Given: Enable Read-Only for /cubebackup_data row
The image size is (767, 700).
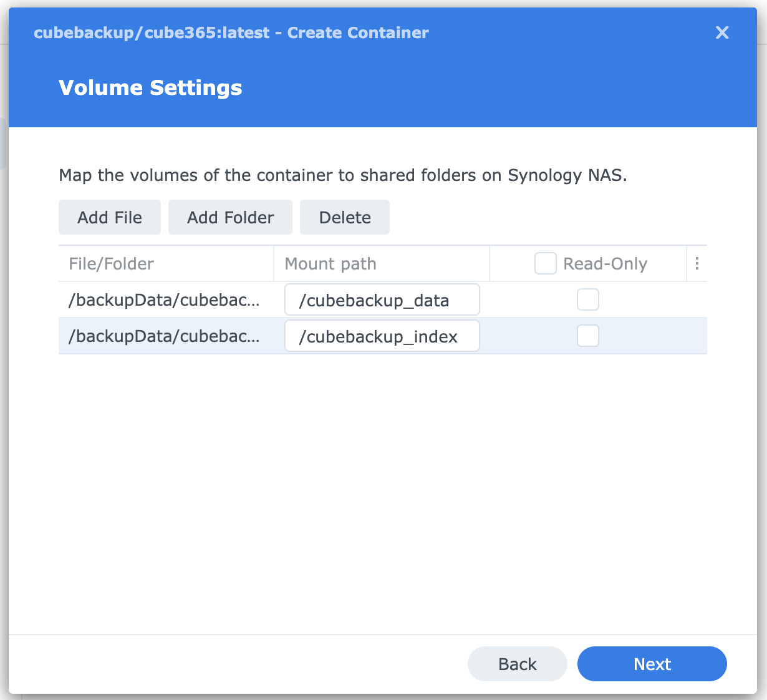Looking at the screenshot, I should coord(588,299).
